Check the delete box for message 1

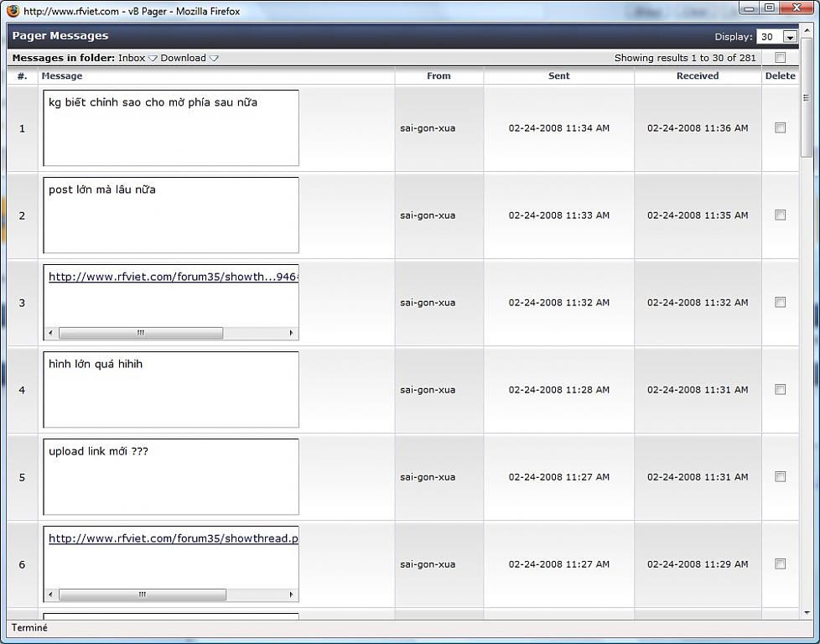click(x=780, y=128)
